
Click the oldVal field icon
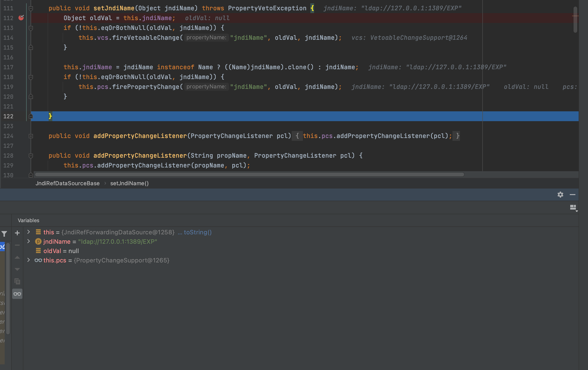tap(38, 251)
